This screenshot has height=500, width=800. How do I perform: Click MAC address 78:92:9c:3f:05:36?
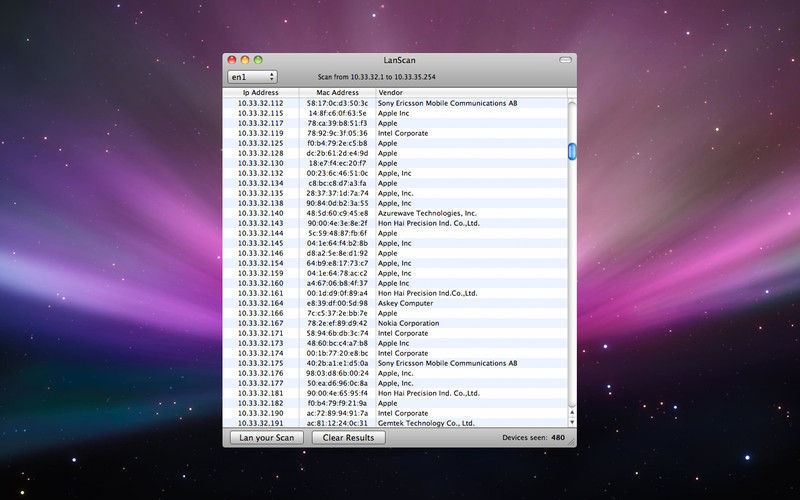pos(337,133)
